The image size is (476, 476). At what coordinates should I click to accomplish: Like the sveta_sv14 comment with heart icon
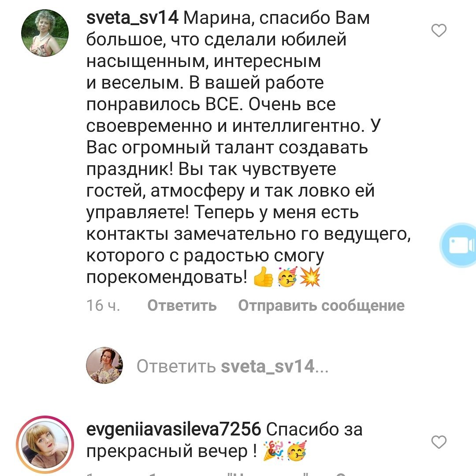pos(439,30)
